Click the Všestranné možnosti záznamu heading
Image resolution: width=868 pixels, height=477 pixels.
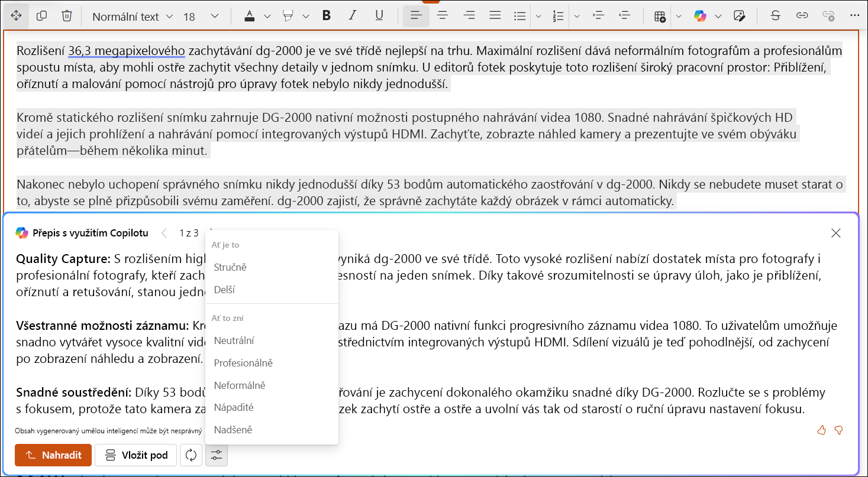102,326
